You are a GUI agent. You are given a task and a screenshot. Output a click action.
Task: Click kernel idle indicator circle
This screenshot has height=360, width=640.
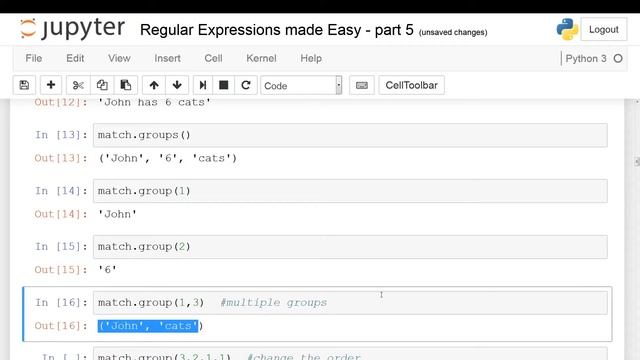pyautogui.click(x=618, y=58)
